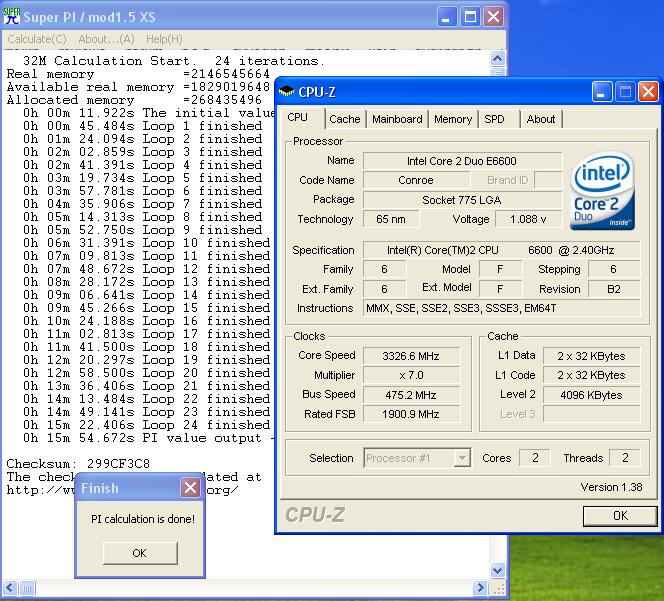The image size is (664, 601).
Task: Click the Level 2 value 4096 KBytes
Action: coord(591,395)
